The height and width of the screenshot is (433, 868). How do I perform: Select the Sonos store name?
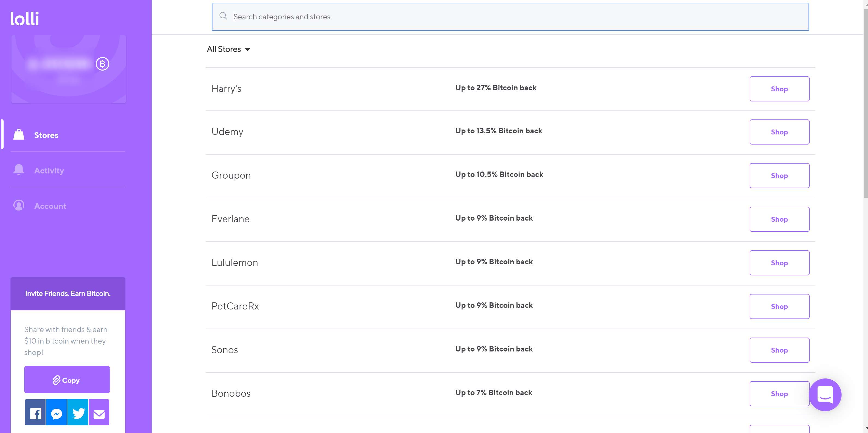coord(225,350)
